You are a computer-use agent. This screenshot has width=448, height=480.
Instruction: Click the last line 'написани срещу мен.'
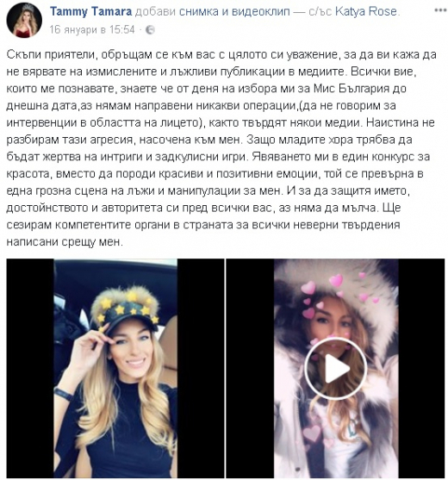(65, 241)
